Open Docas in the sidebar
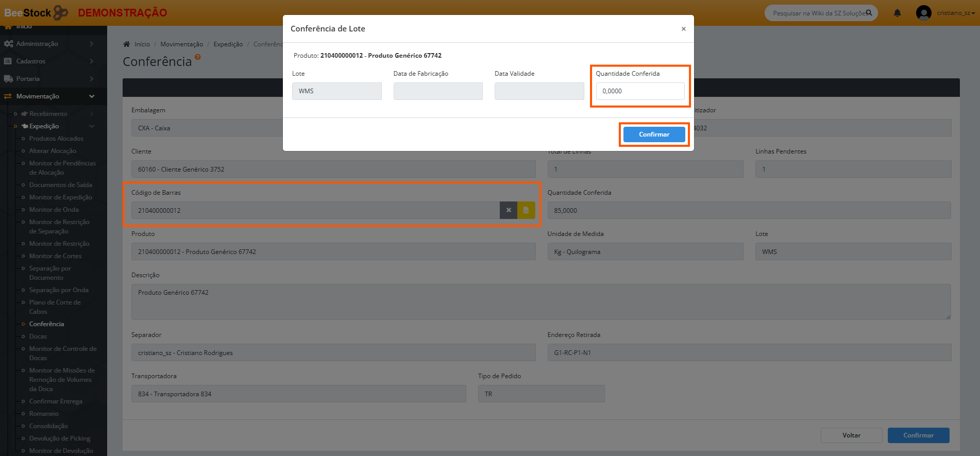Screen dimensions: 980x456 pos(38,336)
